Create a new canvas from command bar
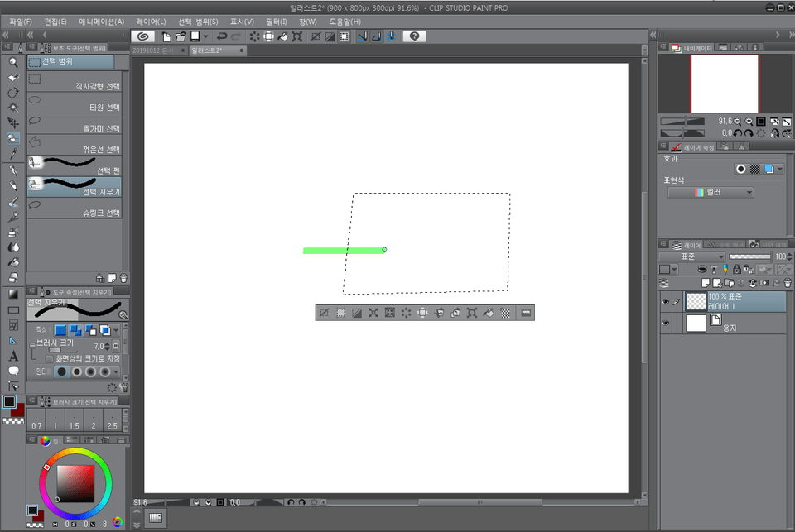Viewport: 795px width, 532px height. [166, 36]
